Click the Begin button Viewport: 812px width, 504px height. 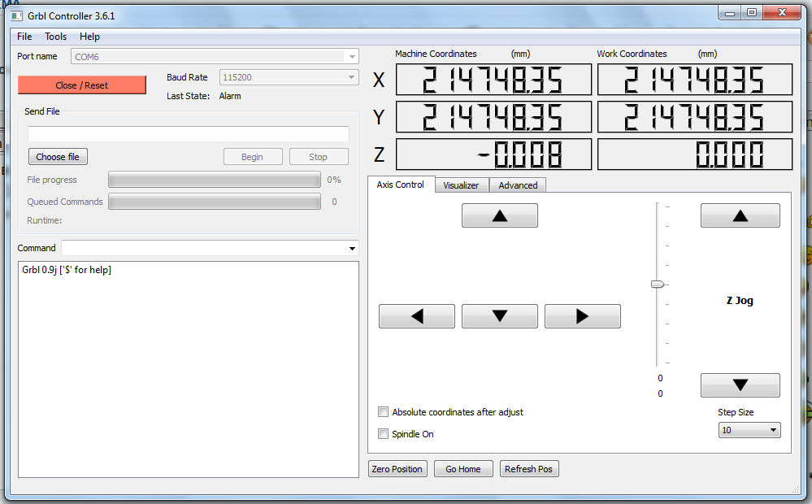pyautogui.click(x=253, y=156)
